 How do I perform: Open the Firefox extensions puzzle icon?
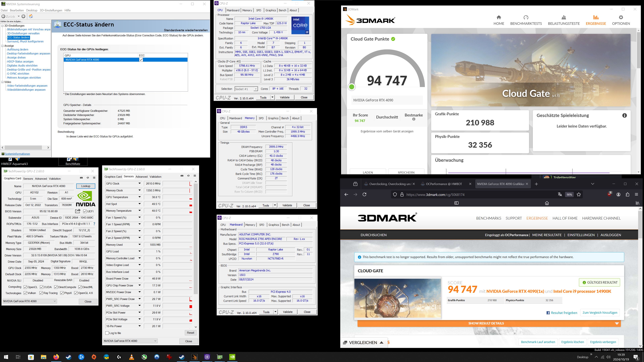point(628,194)
